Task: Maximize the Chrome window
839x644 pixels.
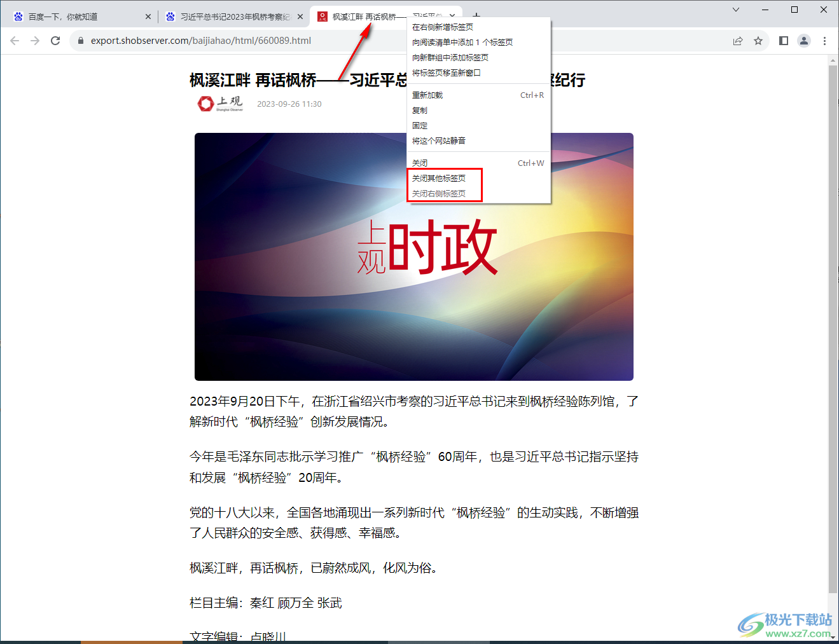Action: 794,10
